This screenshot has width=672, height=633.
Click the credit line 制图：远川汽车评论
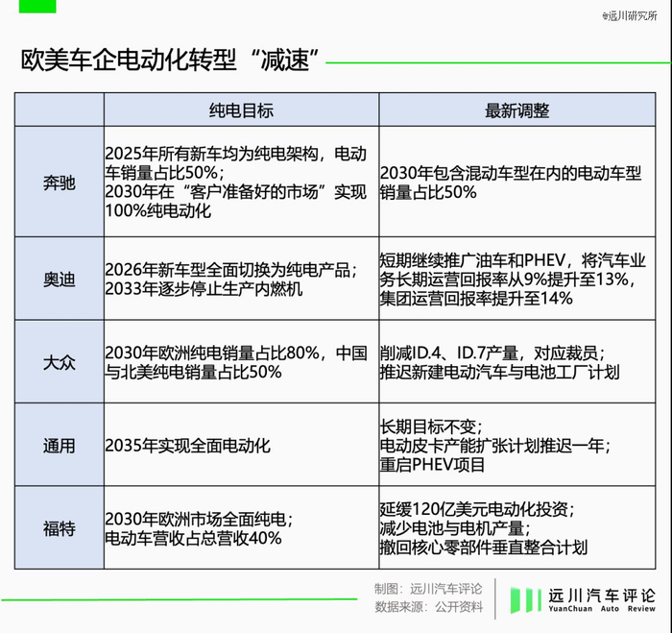click(428, 589)
